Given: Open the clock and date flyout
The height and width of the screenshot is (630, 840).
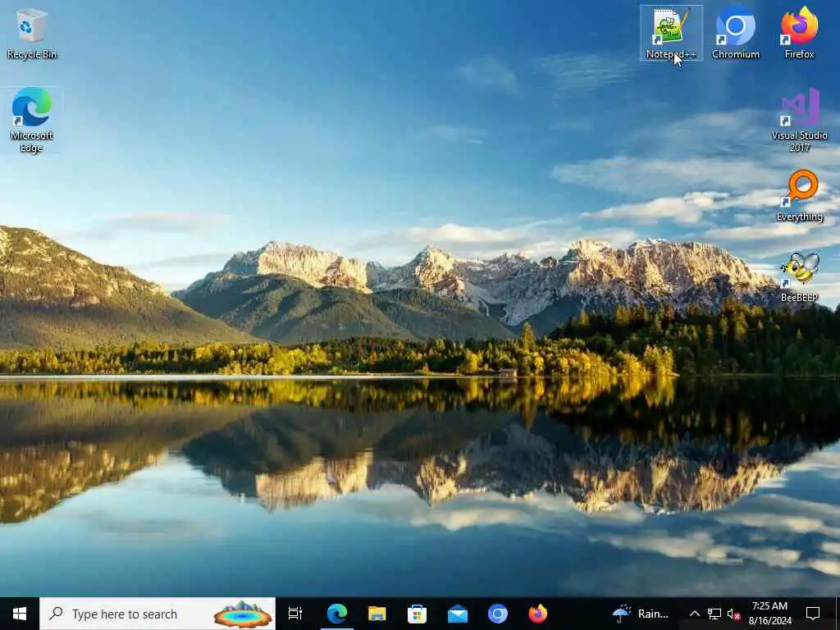Looking at the screenshot, I should pyautogui.click(x=769, y=614).
